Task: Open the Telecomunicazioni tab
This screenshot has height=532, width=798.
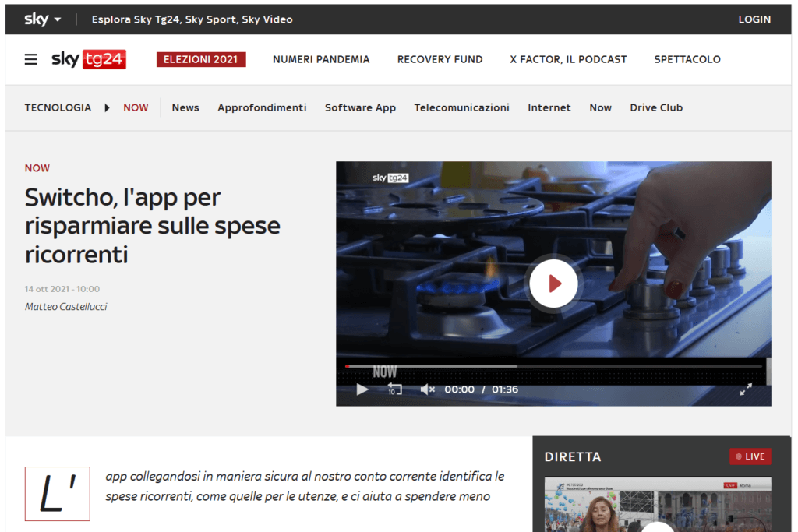Action: tap(461, 107)
